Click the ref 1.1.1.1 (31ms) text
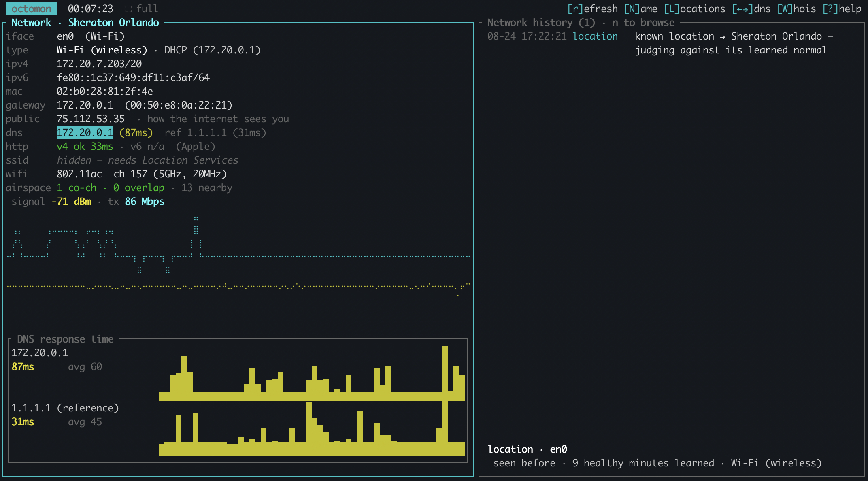 (x=215, y=132)
